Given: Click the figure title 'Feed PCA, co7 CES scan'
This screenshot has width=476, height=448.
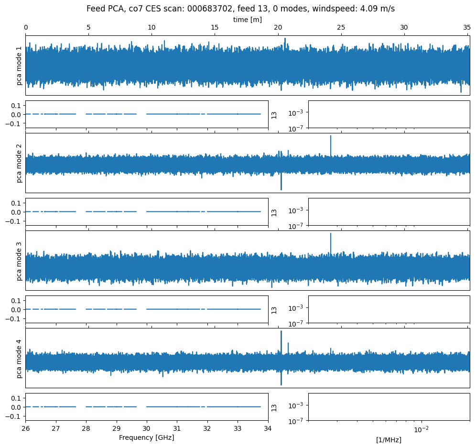Looking at the screenshot, I should pos(240,9).
